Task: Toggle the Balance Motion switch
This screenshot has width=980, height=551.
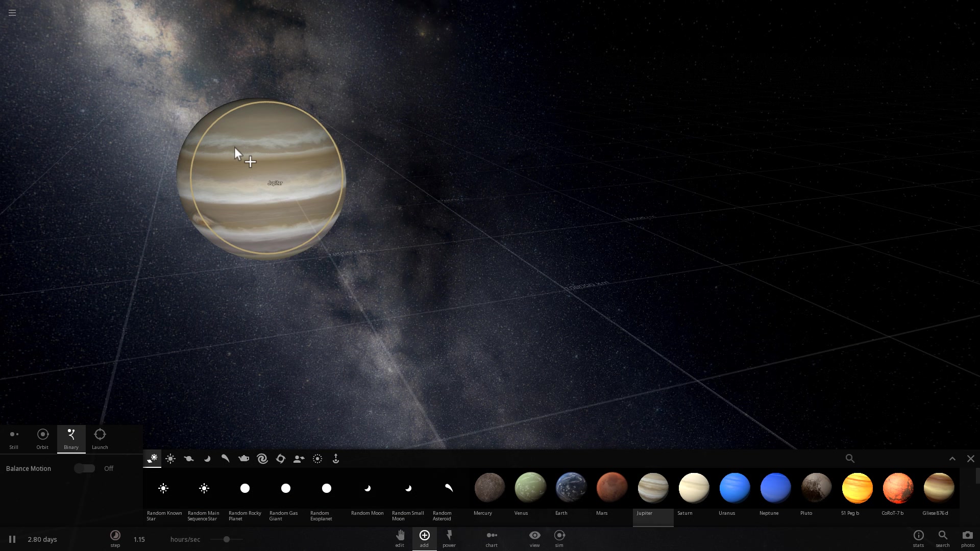Action: (85, 468)
